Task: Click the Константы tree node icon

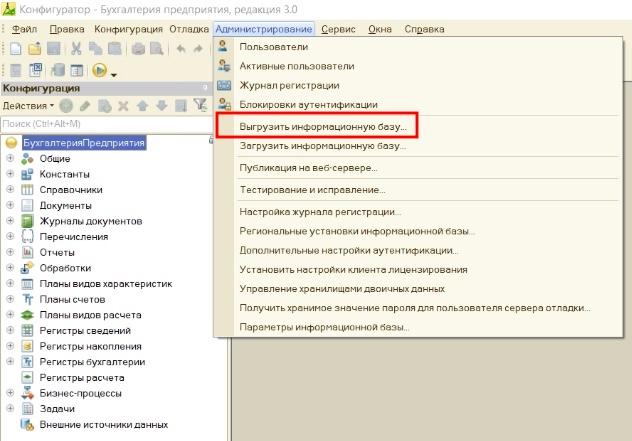Action: coord(27,174)
